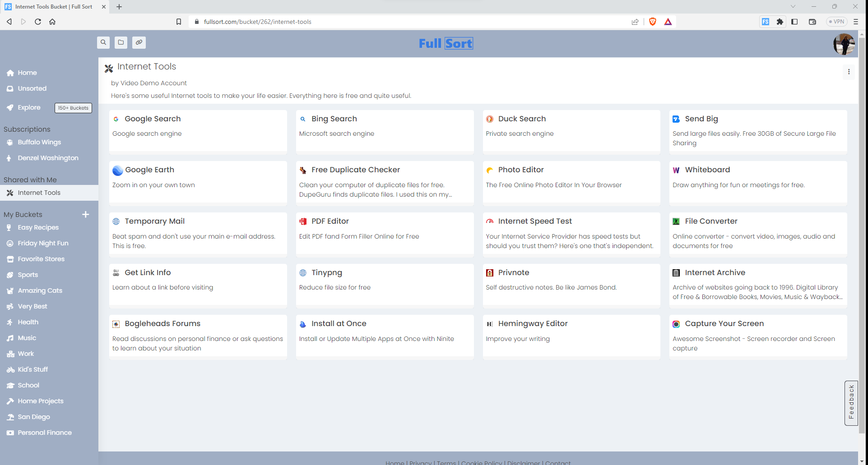Click the Google Earth globe icon on its card
The width and height of the screenshot is (868, 465).
coord(117,170)
